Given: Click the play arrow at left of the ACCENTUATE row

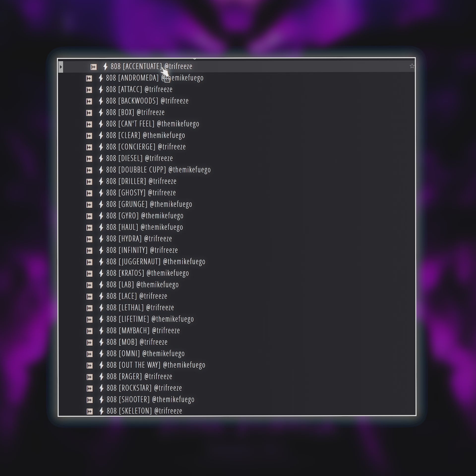Looking at the screenshot, I should [61, 67].
